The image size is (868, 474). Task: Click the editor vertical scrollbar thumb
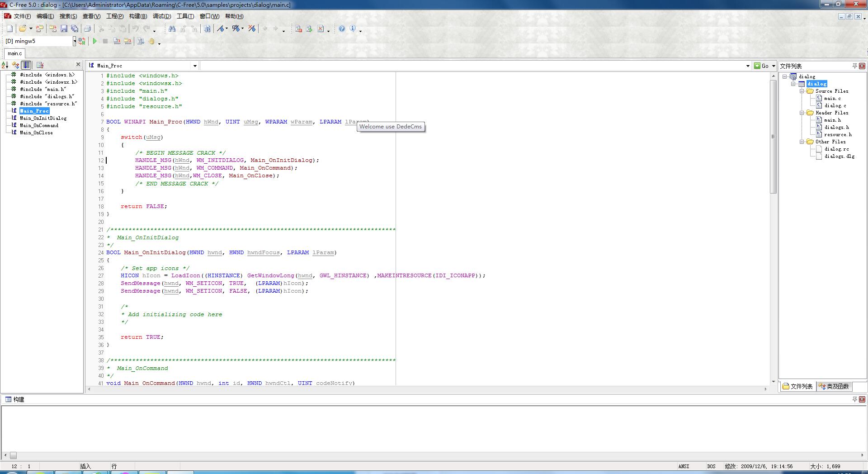tap(773, 136)
